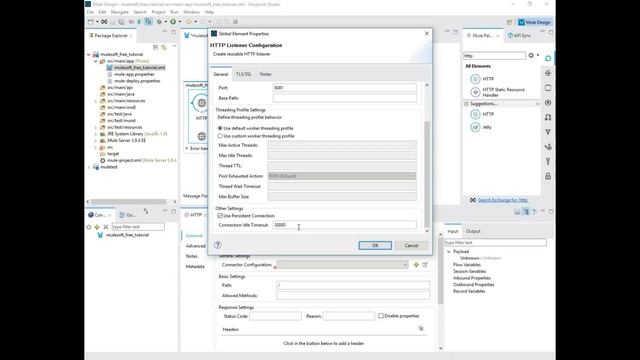The width and height of the screenshot is (640, 360).
Task: Expand the JRE System Library node
Action: pos(96,134)
